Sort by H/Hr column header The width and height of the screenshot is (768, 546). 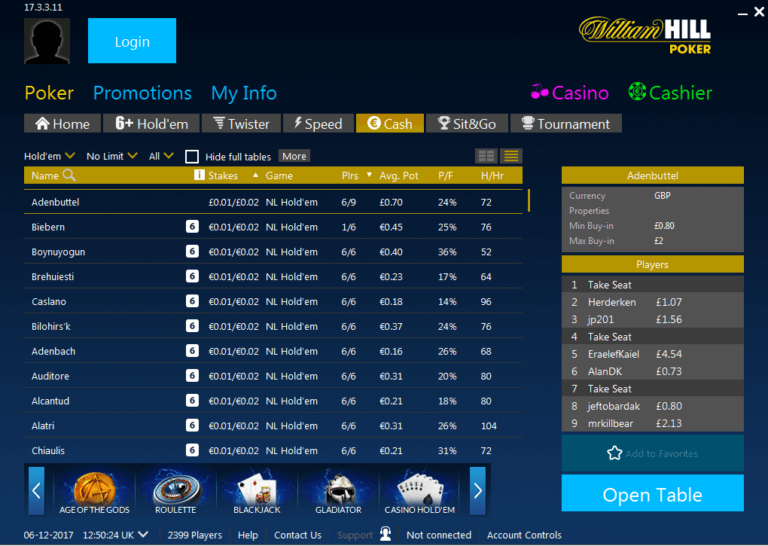[x=492, y=175]
